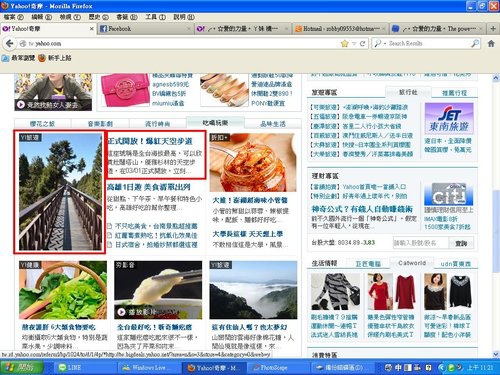Open the skywalk boardwalk photo thumbnail
Screen dimensions: 500x375
(x=60, y=192)
